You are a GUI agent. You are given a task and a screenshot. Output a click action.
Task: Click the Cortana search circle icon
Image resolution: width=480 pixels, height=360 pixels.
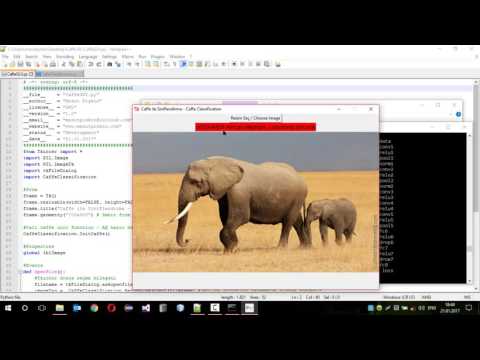coord(25,308)
